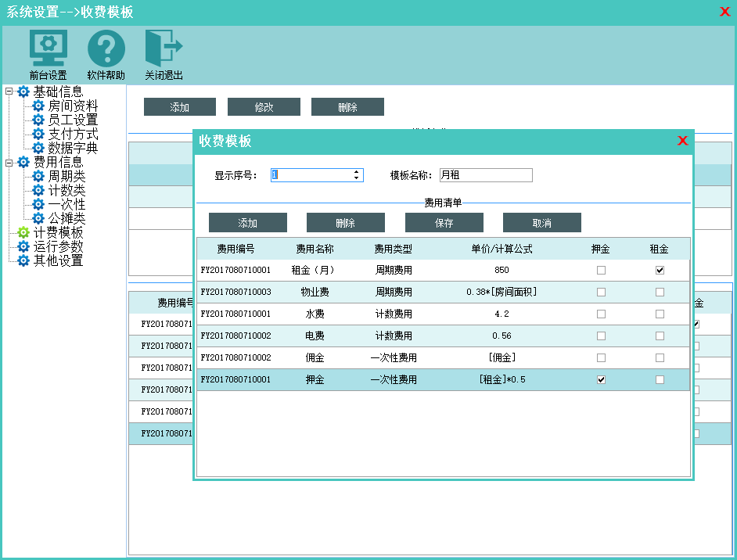Collapse the 基础信息 tree node
The height and width of the screenshot is (560, 737).
9,92
